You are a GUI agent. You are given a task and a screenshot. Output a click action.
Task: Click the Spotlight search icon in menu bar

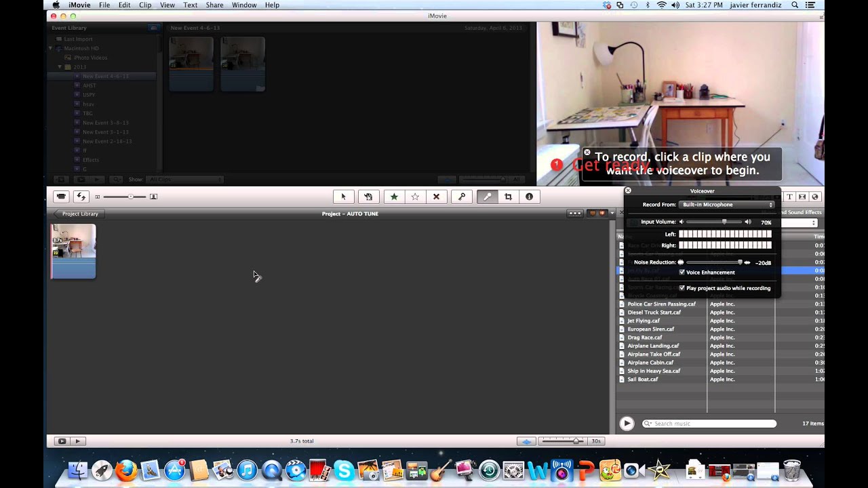click(795, 5)
